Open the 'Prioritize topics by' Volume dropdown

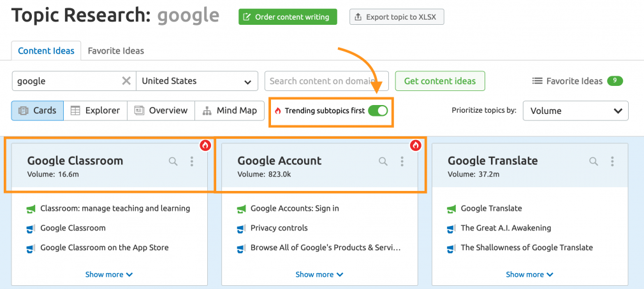click(x=575, y=111)
